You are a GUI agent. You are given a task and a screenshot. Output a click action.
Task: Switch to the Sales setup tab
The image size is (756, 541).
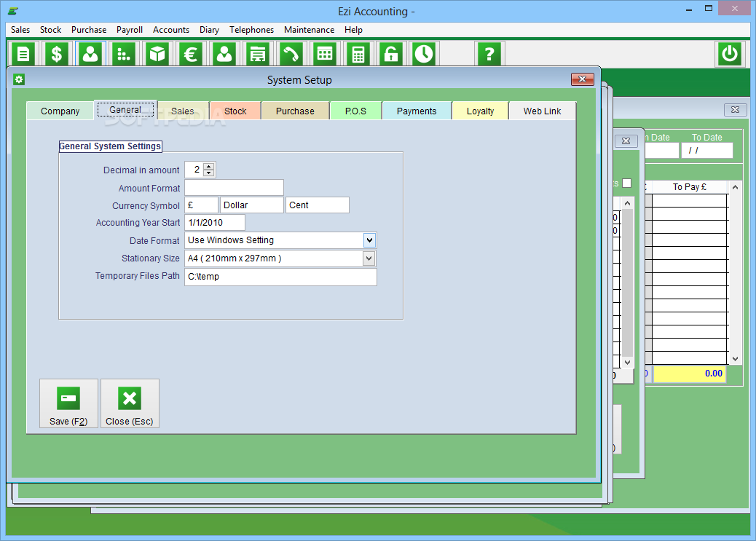pos(183,111)
